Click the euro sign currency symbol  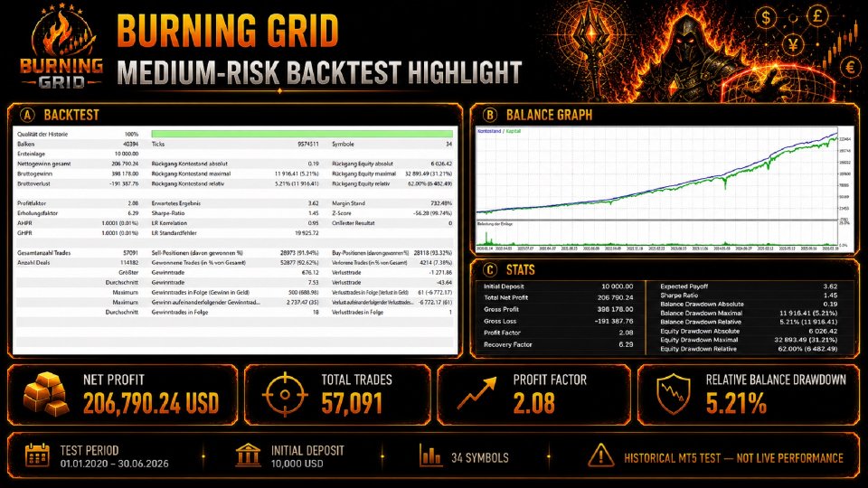(x=851, y=67)
